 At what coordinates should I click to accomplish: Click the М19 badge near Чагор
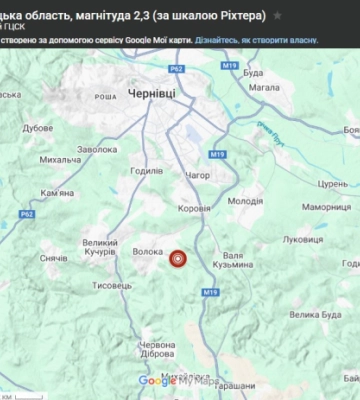coord(218,154)
